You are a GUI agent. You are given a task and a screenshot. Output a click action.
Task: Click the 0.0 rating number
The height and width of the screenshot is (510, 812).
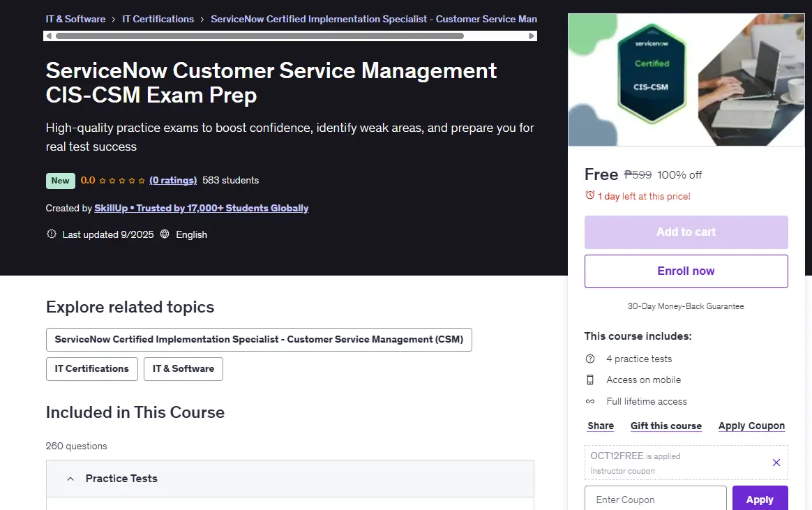[x=88, y=180]
